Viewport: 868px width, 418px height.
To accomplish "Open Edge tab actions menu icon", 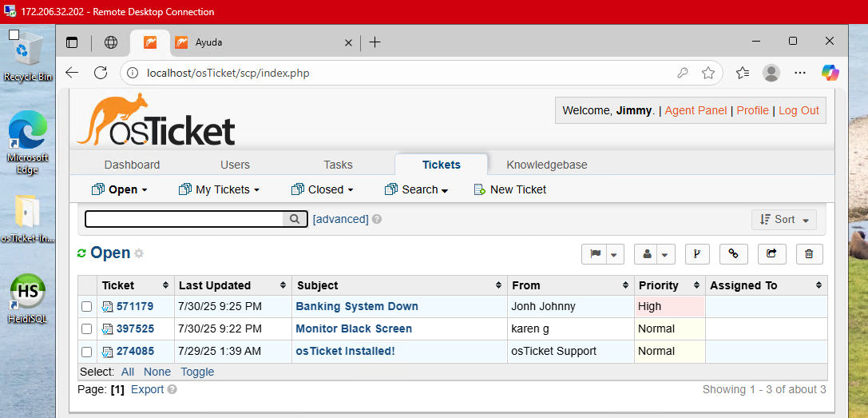I will coord(72,42).
